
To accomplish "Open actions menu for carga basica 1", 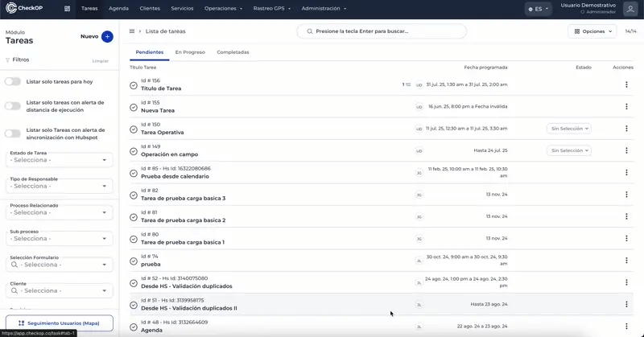I will coord(626,239).
